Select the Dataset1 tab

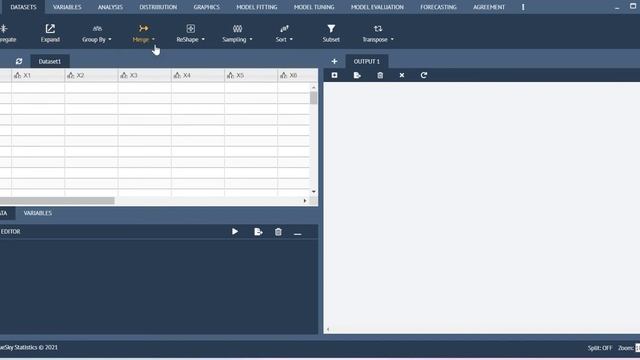click(x=50, y=61)
